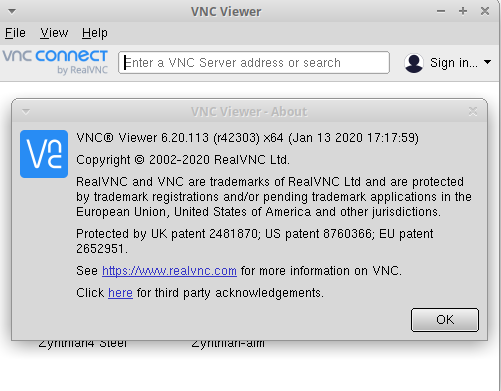Open the https://www.realvnc.com link
501x391 pixels.
point(169,271)
